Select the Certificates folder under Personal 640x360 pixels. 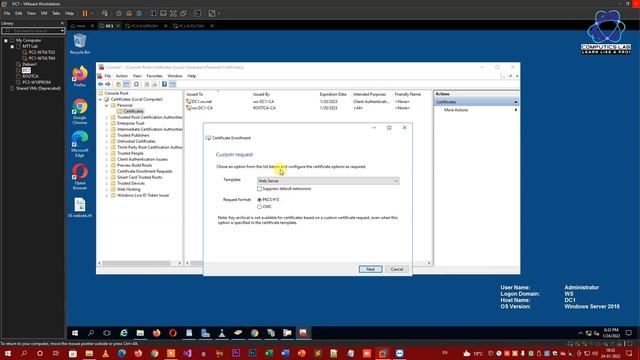pyautogui.click(x=133, y=111)
